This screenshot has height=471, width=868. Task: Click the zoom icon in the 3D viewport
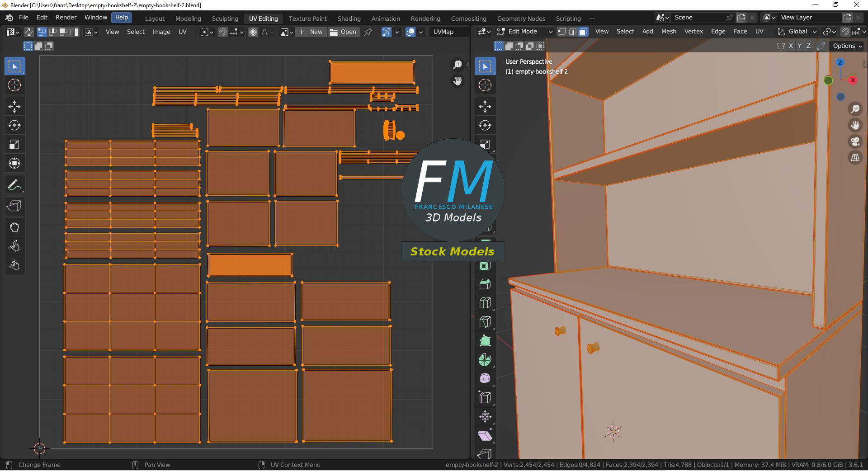(855, 109)
